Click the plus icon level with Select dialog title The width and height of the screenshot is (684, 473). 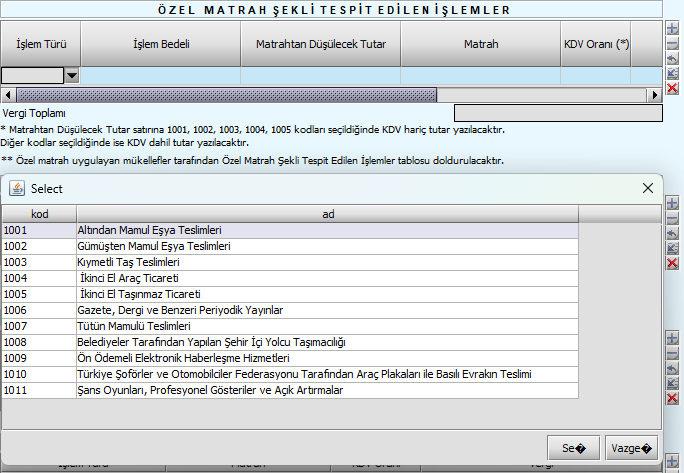672,203
